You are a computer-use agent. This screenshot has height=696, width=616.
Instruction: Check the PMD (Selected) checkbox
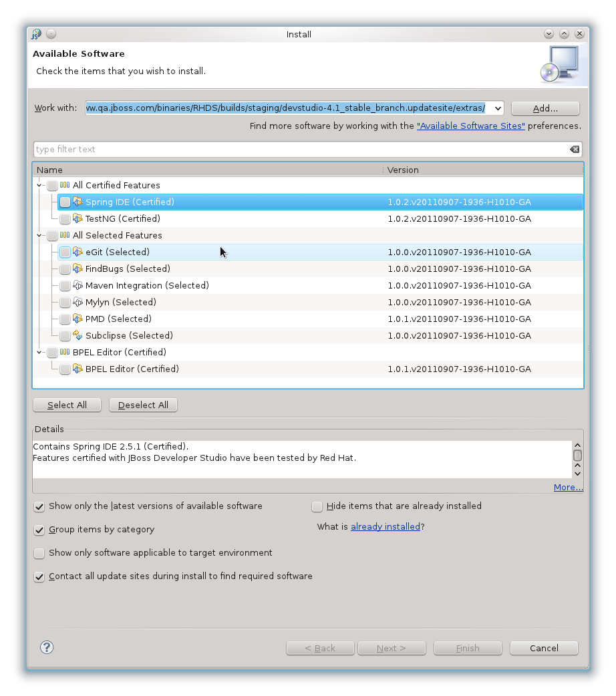click(x=65, y=319)
